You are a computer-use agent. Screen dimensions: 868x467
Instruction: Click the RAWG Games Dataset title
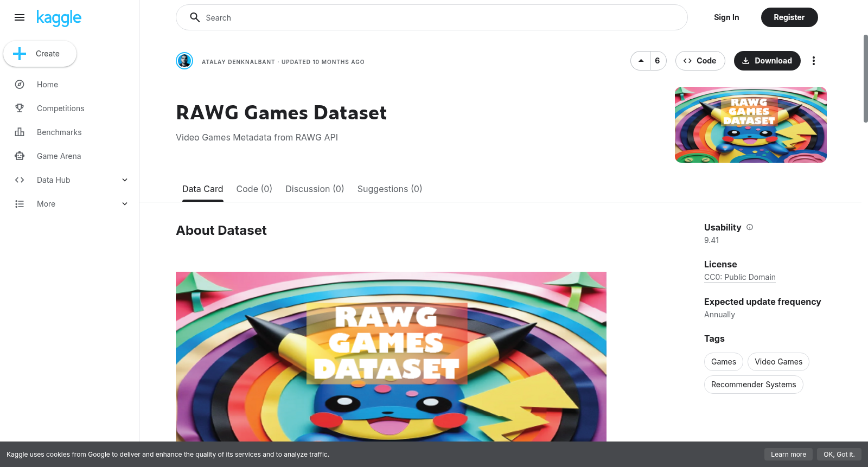(282, 113)
